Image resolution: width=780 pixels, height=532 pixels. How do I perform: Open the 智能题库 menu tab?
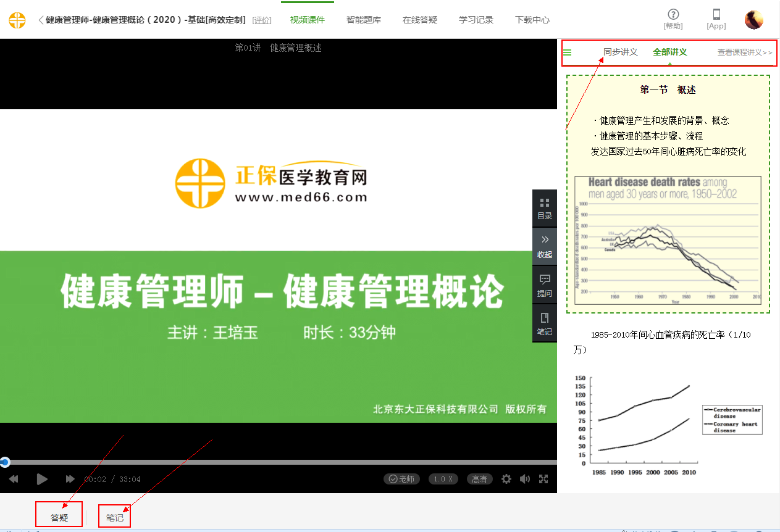[364, 20]
